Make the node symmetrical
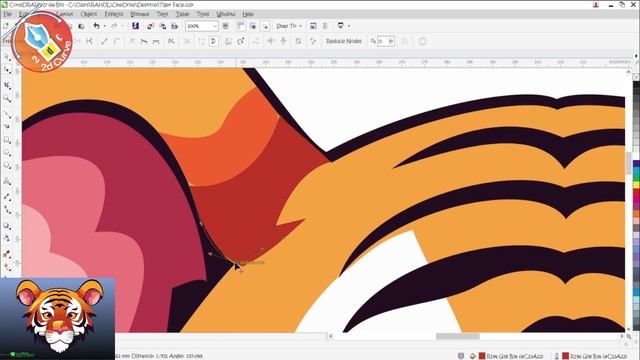The width and height of the screenshot is (640, 360). 156,41
